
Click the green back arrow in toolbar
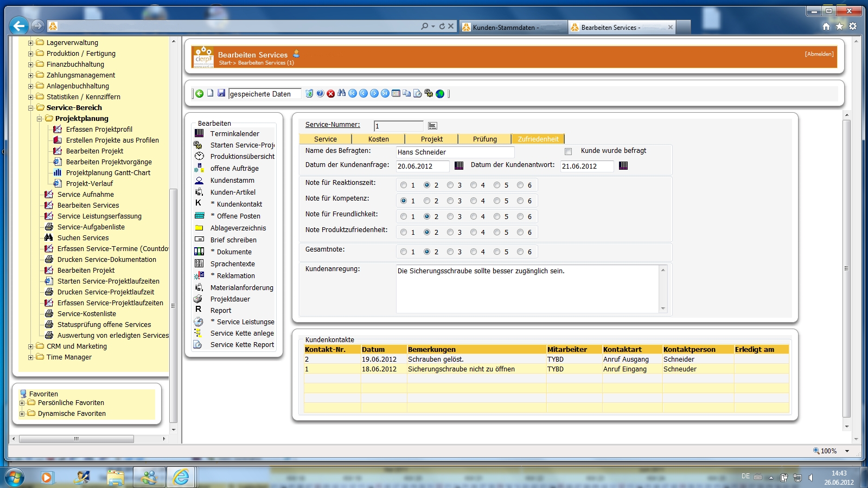(199, 93)
